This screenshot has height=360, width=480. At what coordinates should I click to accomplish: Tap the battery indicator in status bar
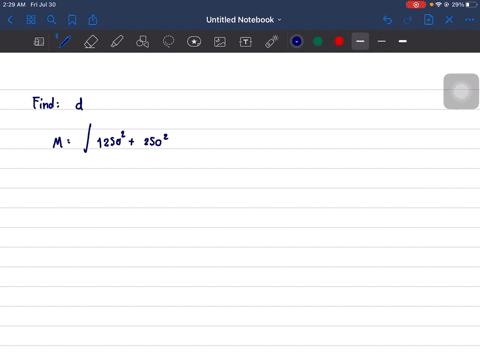click(471, 5)
